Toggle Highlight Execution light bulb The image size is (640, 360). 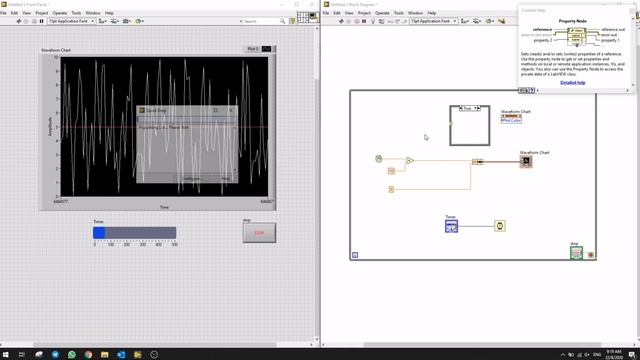tap(373, 21)
